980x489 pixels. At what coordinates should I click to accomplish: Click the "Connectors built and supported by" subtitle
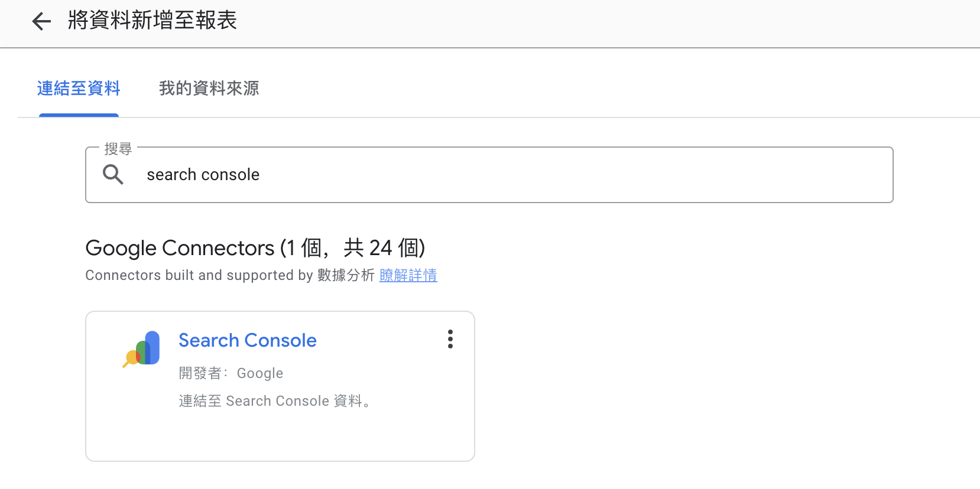click(199, 275)
